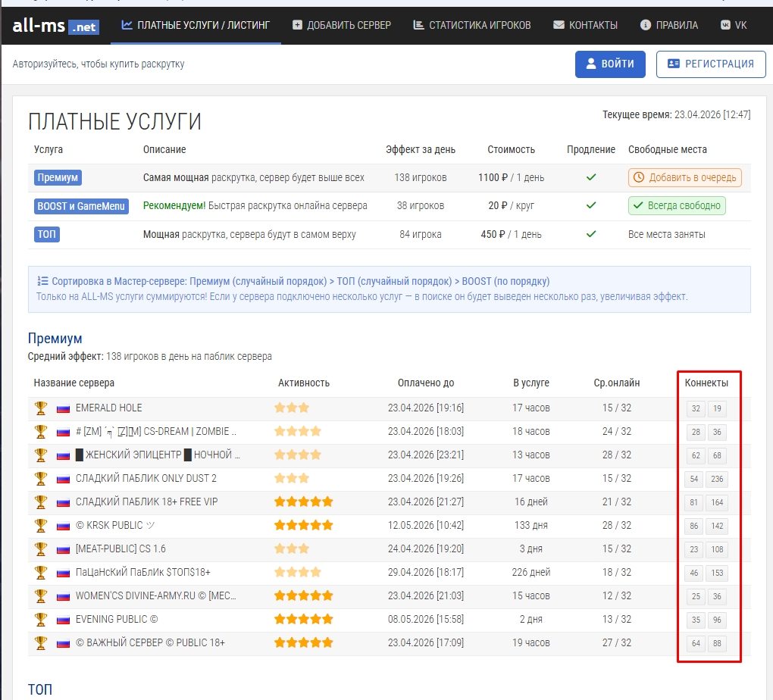
Task: Go to Добавить сервер page
Action: 342,25
